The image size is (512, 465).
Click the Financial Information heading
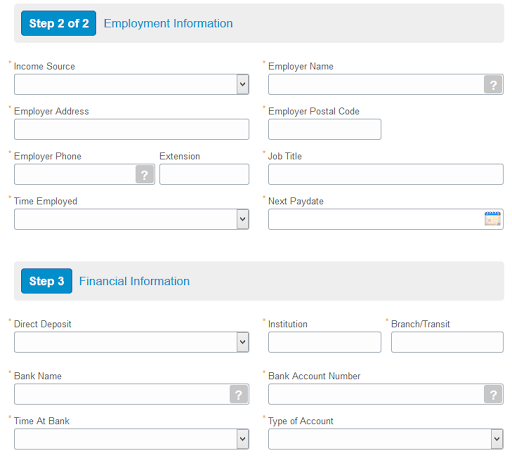(x=134, y=281)
